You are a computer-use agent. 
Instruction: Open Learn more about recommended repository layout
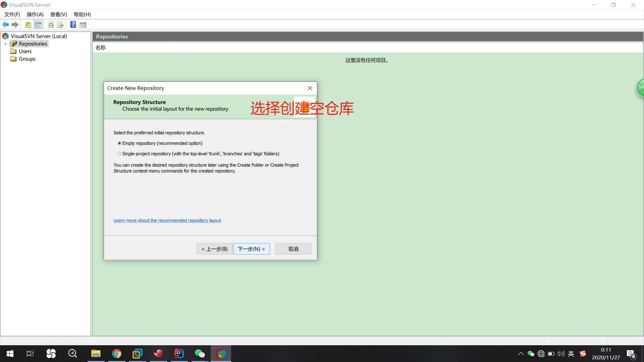point(167,220)
